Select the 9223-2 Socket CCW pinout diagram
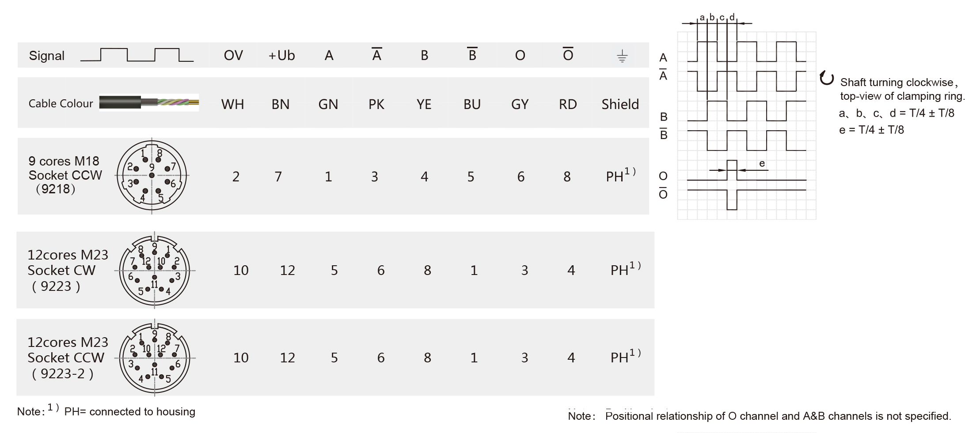Image resolution: width=980 pixels, height=433 pixels. pos(154,358)
